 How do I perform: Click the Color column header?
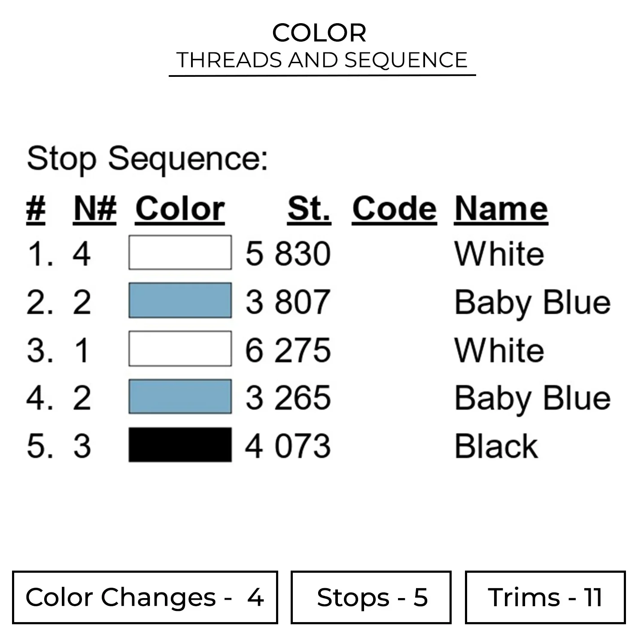click(x=180, y=209)
